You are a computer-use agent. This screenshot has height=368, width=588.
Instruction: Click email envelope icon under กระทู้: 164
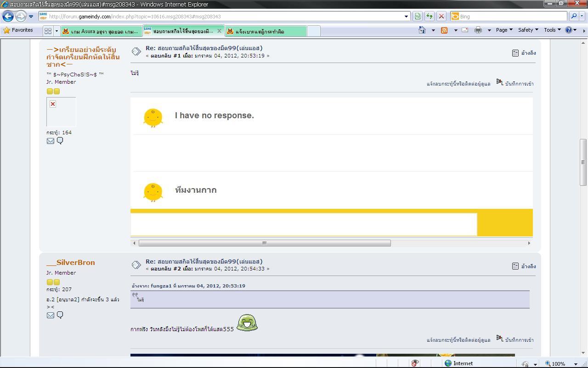click(51, 141)
